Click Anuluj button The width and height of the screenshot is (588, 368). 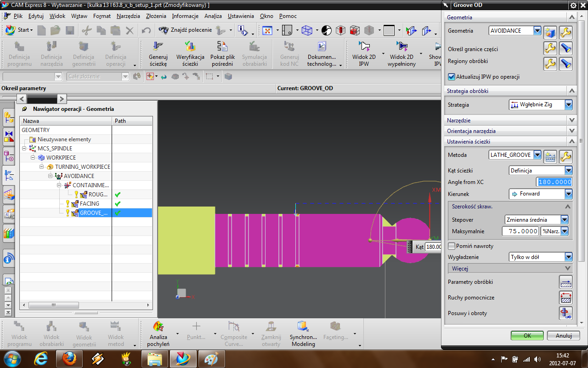(564, 336)
